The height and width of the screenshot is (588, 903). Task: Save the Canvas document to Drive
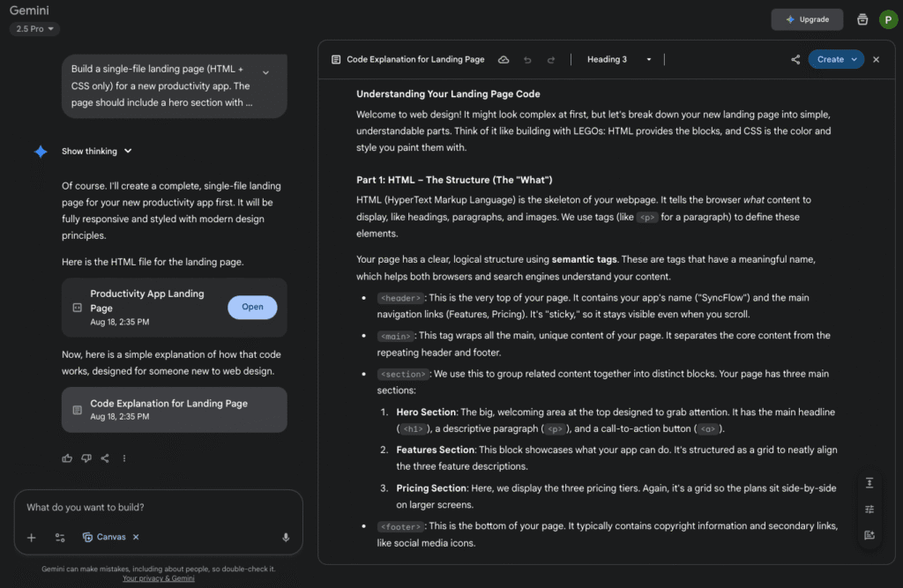(x=504, y=59)
